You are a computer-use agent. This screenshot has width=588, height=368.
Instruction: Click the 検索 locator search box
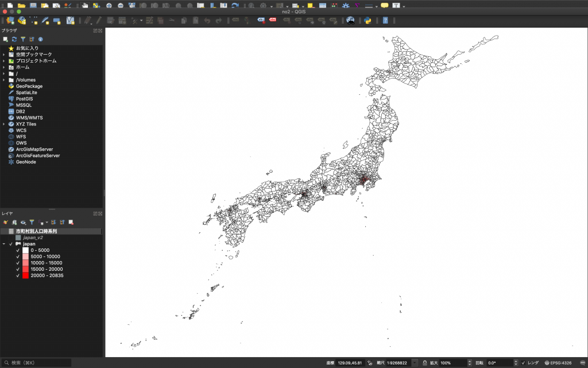(x=36, y=363)
